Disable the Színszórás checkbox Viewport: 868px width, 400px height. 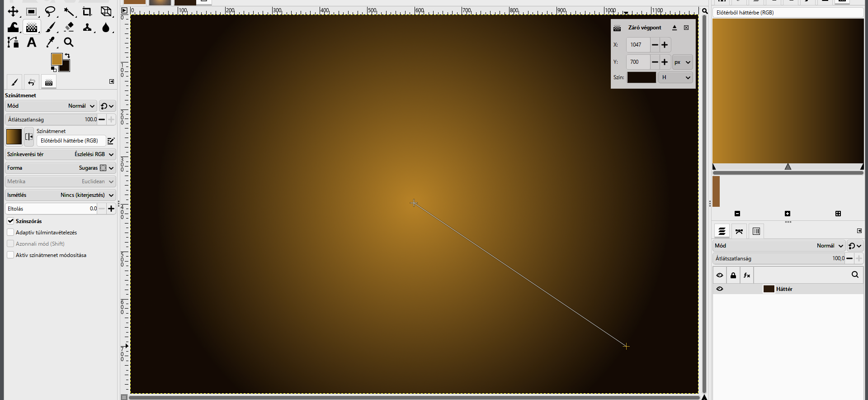[x=10, y=221]
